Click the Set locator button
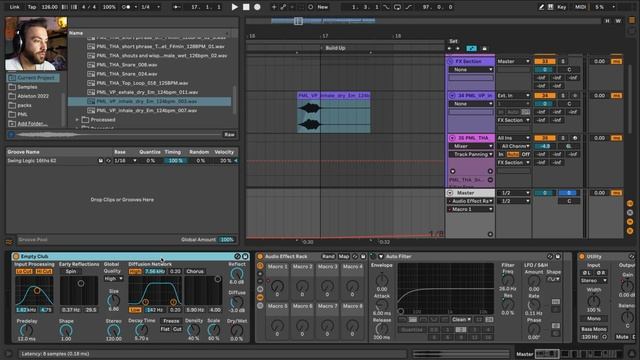 (453, 41)
